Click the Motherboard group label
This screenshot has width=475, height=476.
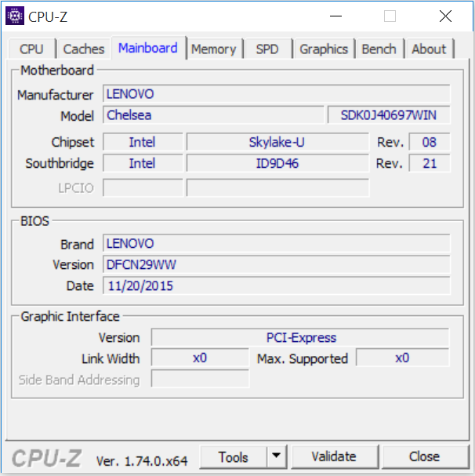click(x=57, y=71)
